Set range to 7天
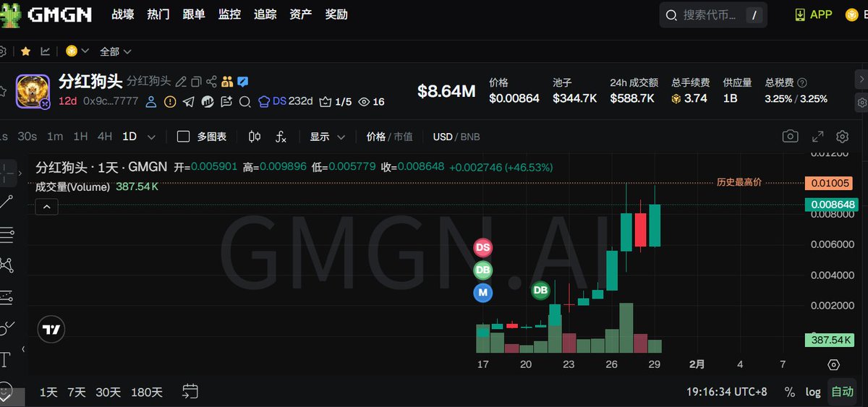This screenshot has width=868, height=407. tap(76, 392)
